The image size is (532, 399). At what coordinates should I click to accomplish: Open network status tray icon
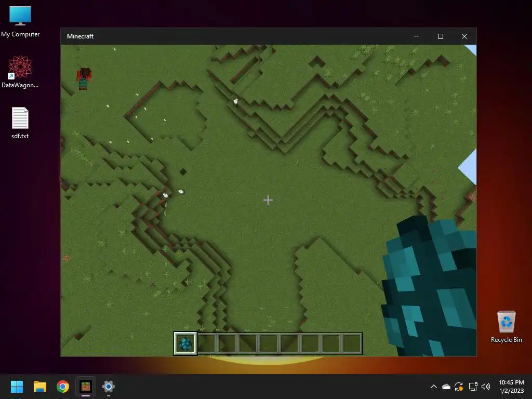pos(473,387)
